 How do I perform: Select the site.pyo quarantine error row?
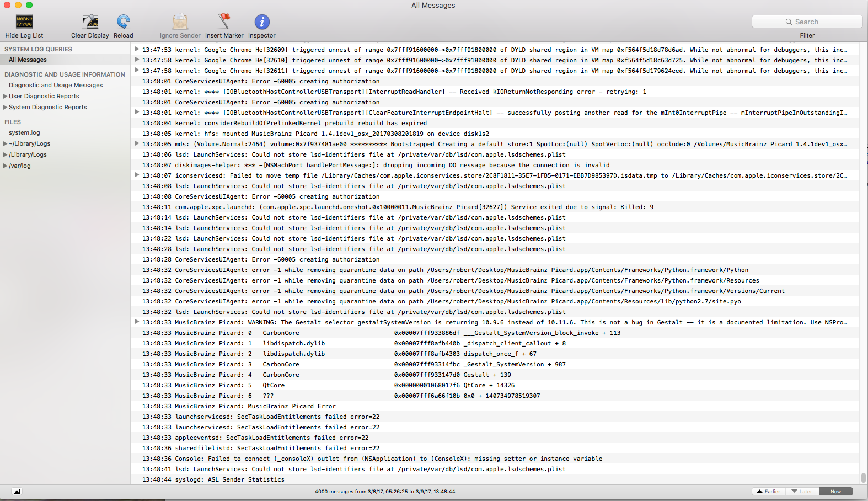point(495,301)
